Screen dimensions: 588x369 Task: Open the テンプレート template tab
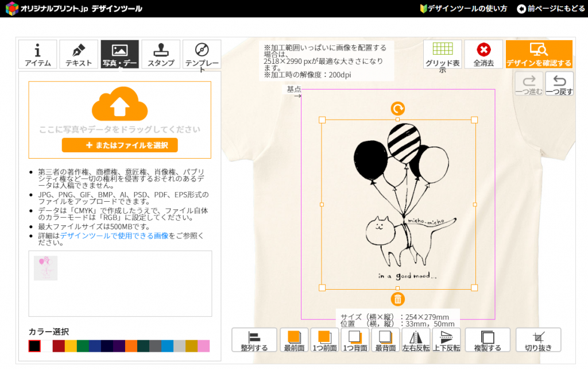click(202, 54)
